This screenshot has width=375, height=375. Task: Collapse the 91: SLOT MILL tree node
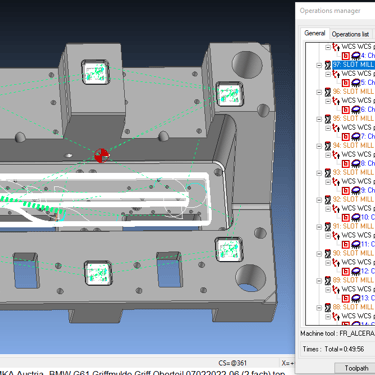(x=319, y=227)
